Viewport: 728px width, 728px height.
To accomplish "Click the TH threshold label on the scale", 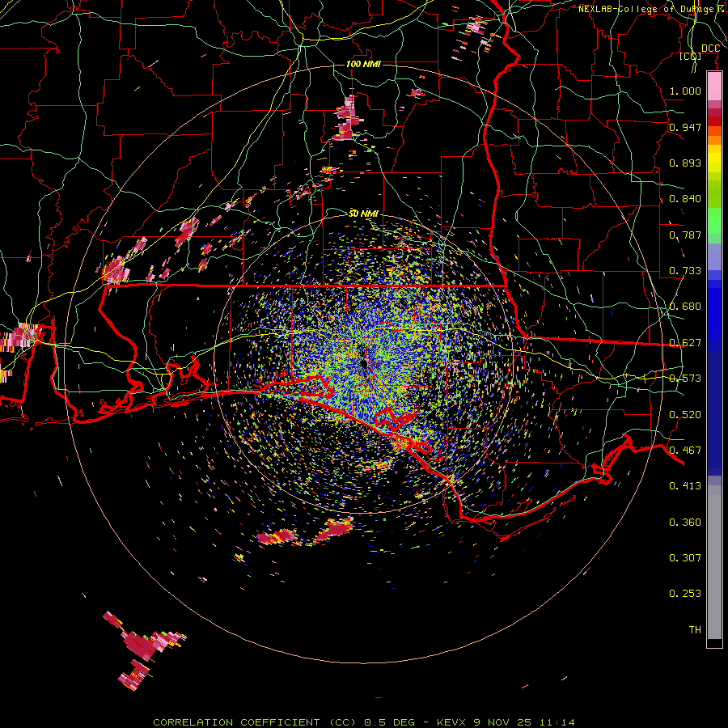I will (x=695, y=630).
